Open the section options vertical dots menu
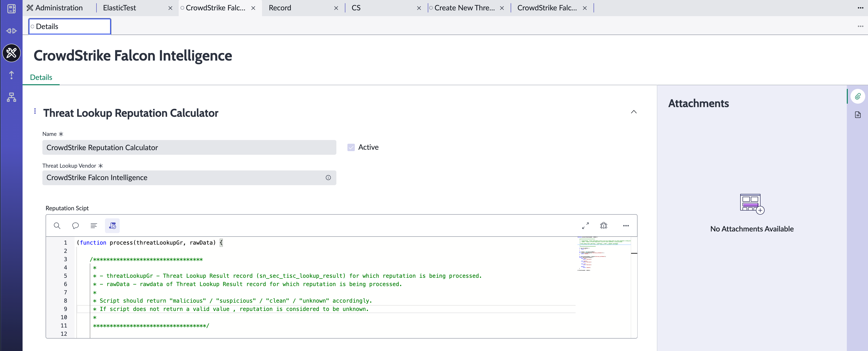Screen dimensions: 868x351 [x=35, y=111]
